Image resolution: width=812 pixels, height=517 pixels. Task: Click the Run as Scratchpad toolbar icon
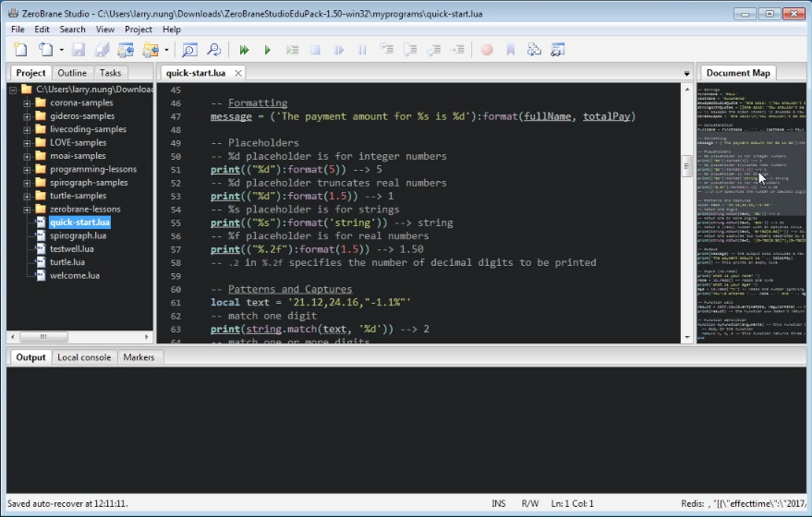click(x=292, y=50)
